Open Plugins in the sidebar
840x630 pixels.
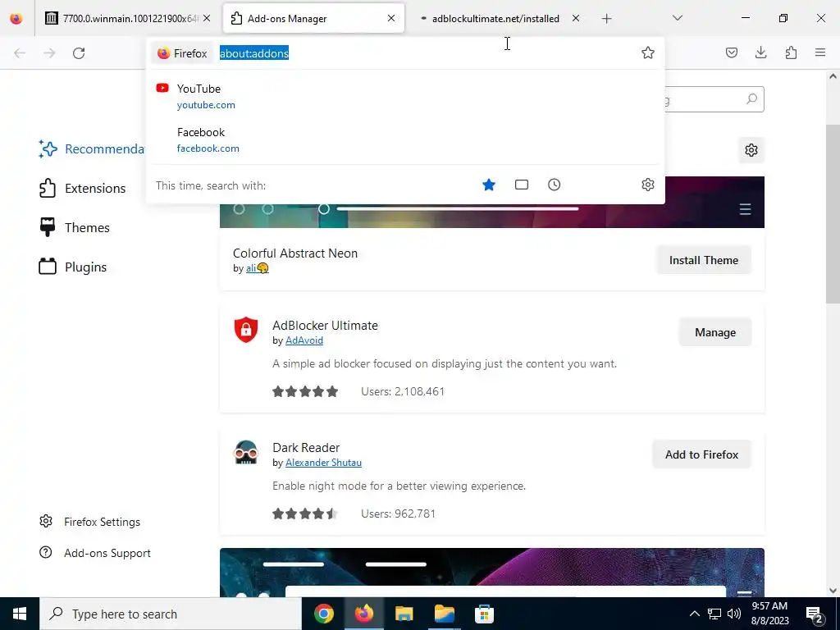[72, 267]
